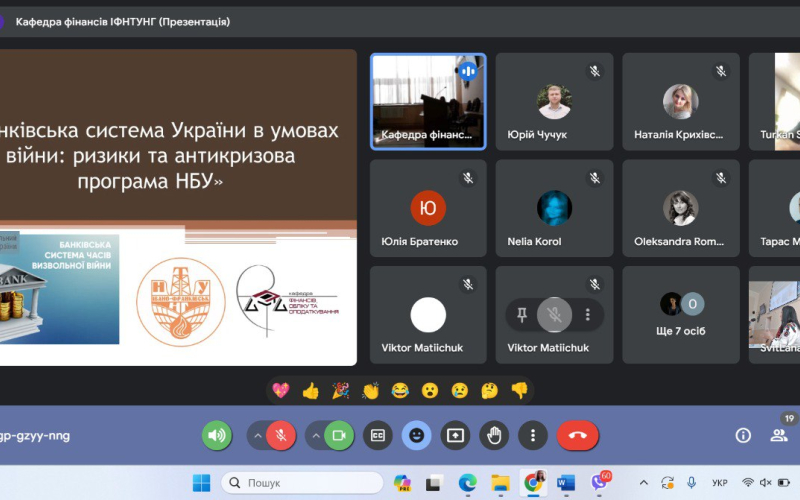Raise your hand in the meeting
Viewport: 800px width, 500px height.
(x=494, y=435)
